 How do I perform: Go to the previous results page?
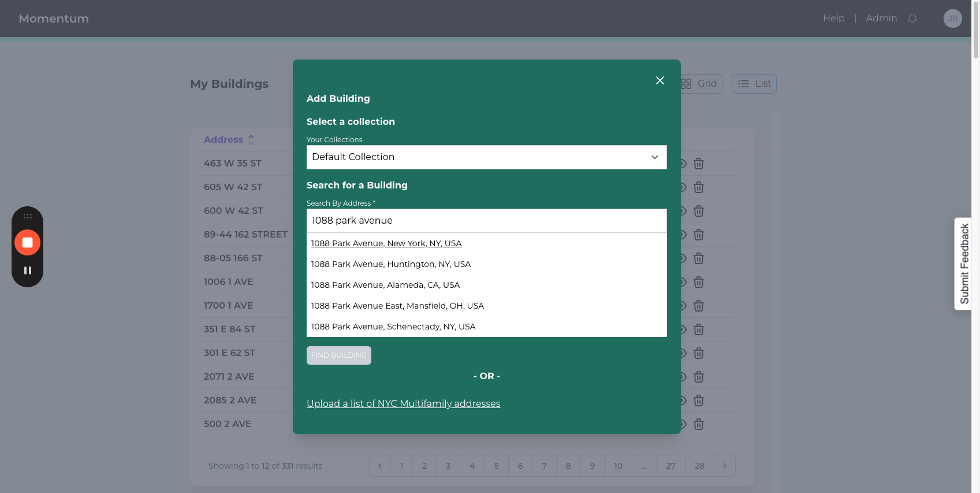(380, 466)
